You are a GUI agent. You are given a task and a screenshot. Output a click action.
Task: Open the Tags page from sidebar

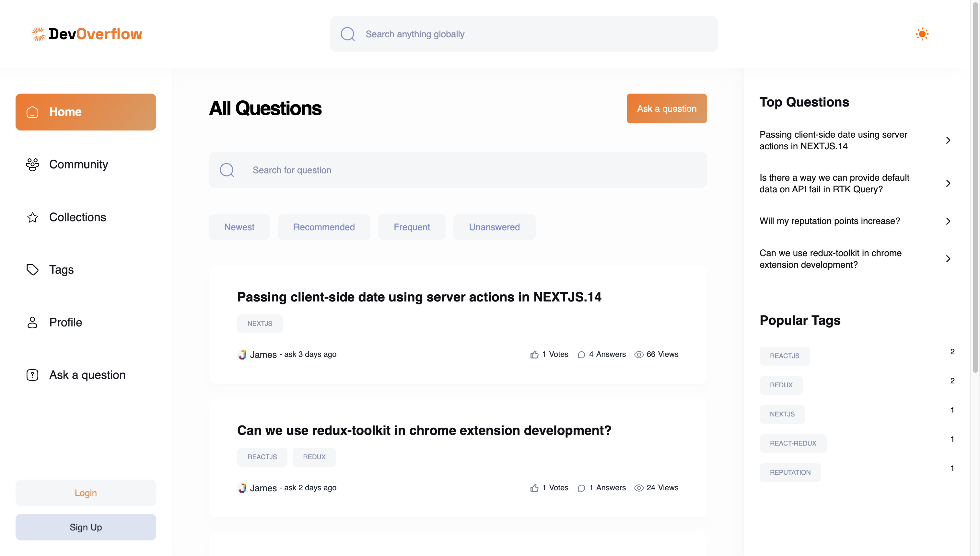86,270
